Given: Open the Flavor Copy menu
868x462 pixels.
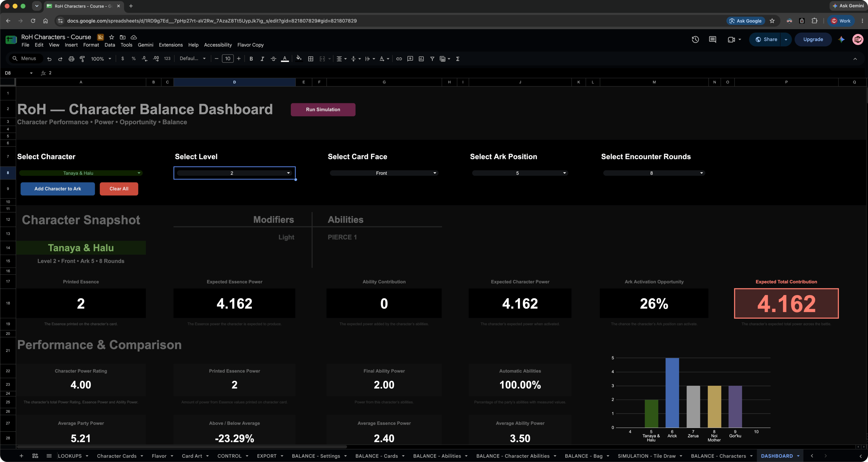Looking at the screenshot, I should click(250, 45).
